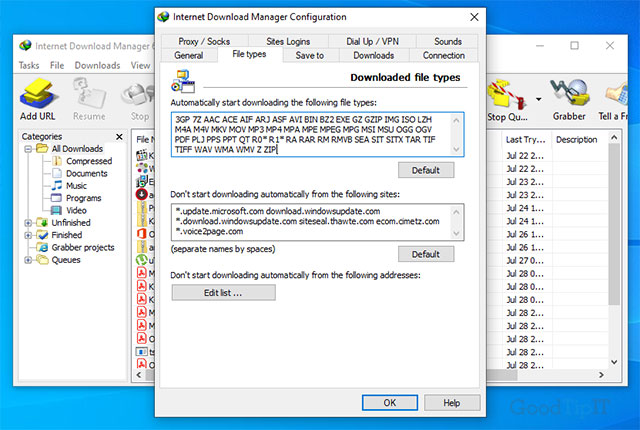Open the Grabber tool icon
The image size is (640, 430).
click(569, 99)
